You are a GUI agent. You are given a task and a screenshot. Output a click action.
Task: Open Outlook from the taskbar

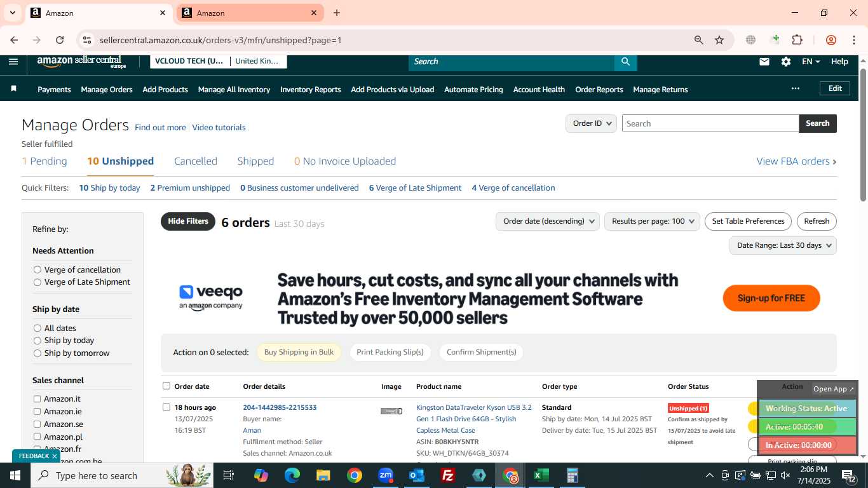417,475
